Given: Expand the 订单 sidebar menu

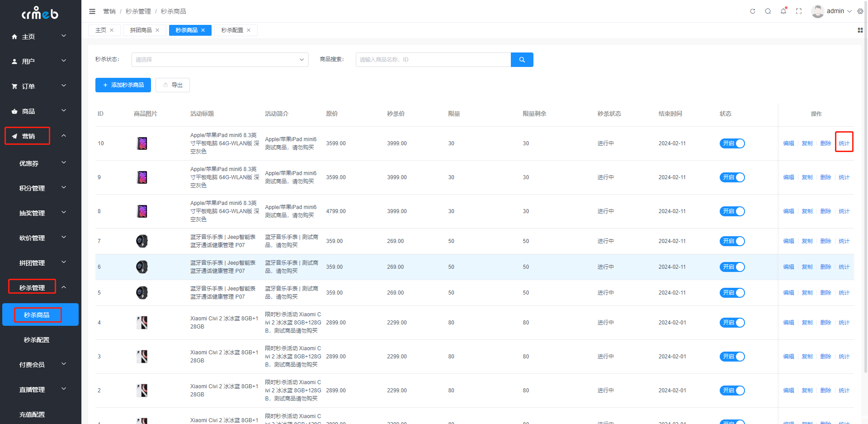Looking at the screenshot, I should (40, 86).
